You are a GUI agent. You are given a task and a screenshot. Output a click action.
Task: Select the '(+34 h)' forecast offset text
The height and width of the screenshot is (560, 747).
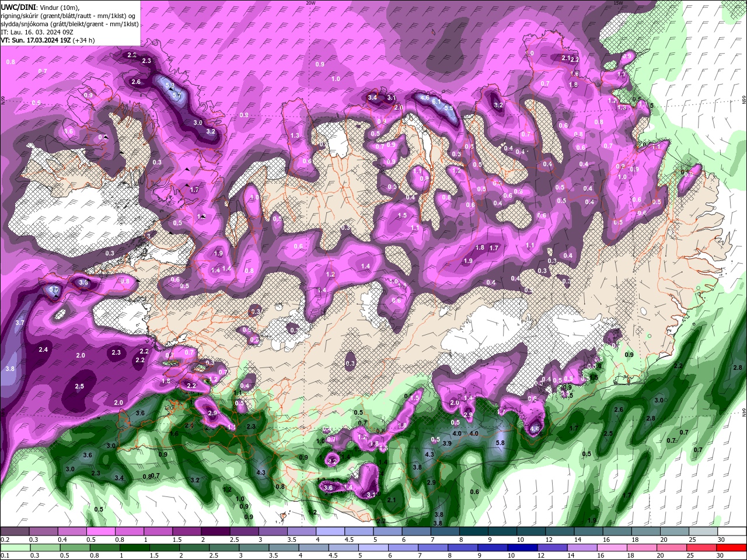[84, 40]
